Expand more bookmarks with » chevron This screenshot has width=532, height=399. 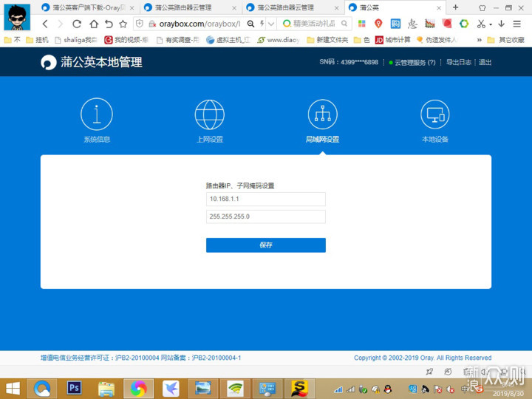click(x=479, y=40)
